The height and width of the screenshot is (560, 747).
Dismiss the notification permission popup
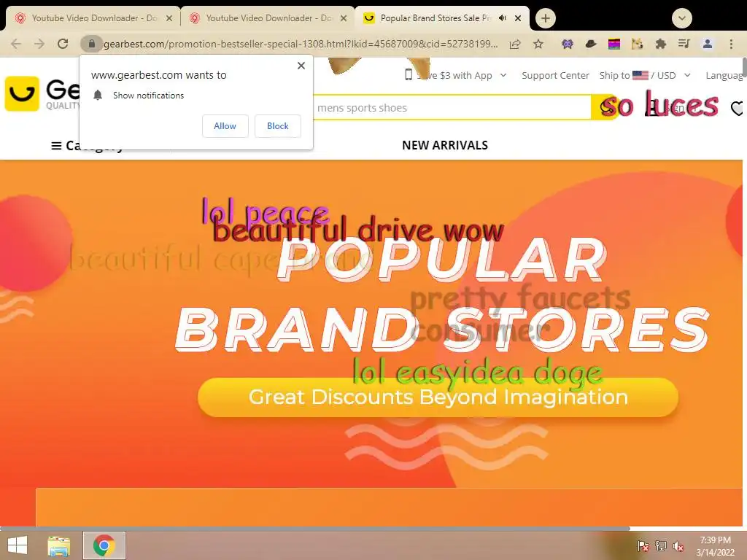301,66
